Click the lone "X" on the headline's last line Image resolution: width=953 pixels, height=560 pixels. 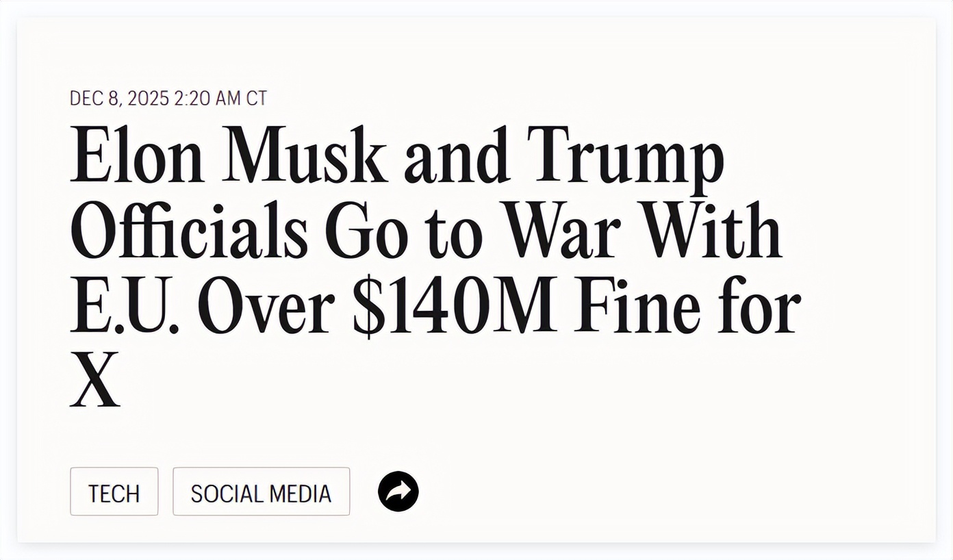click(94, 381)
